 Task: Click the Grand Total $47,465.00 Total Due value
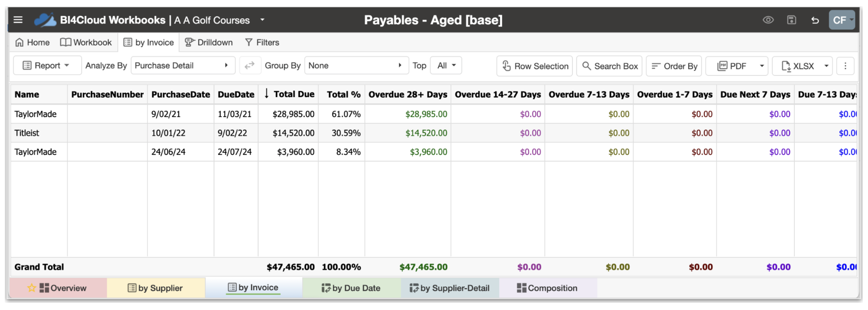(x=291, y=267)
